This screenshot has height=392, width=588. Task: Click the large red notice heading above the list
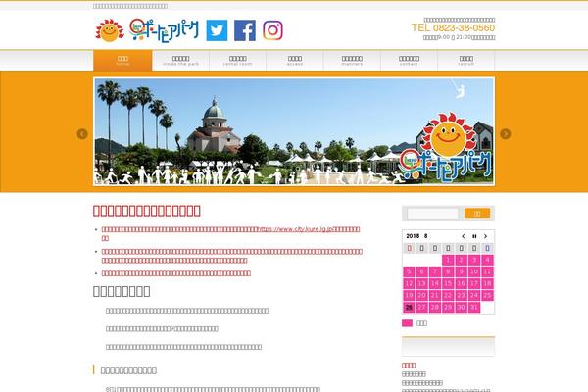147,211
